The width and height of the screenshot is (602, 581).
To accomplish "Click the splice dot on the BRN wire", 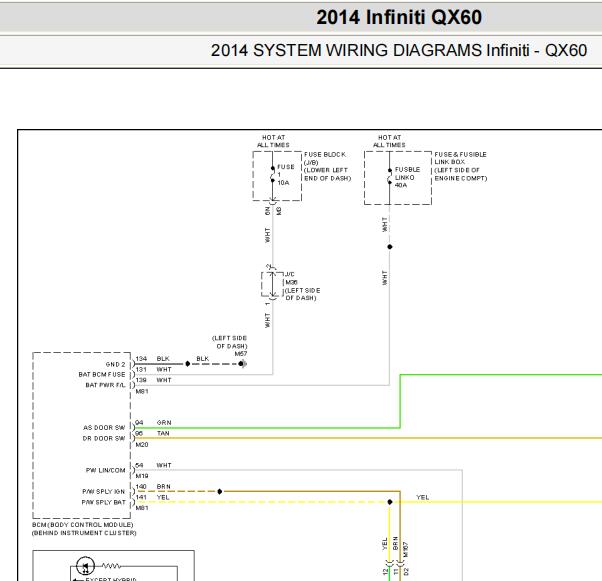I will pos(220,491).
